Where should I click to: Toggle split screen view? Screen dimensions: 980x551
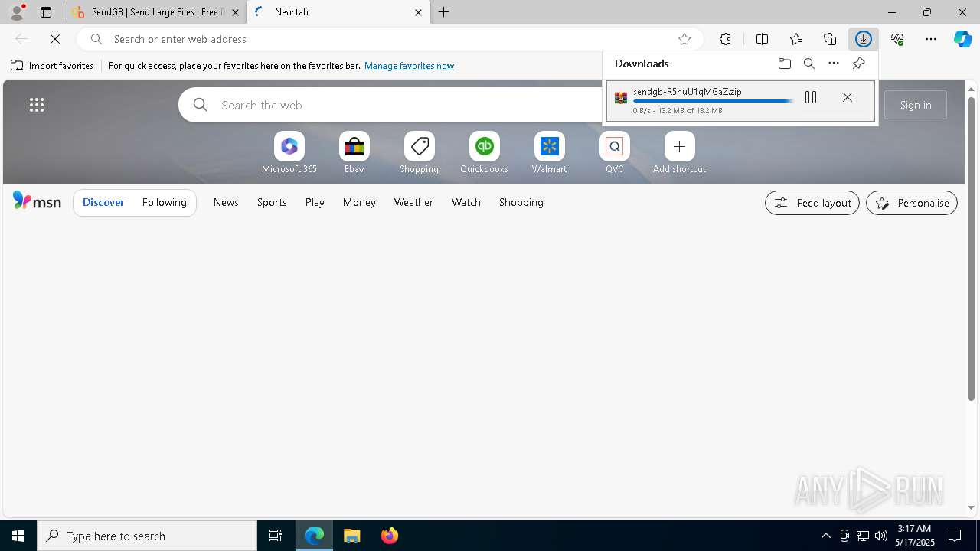click(x=763, y=39)
